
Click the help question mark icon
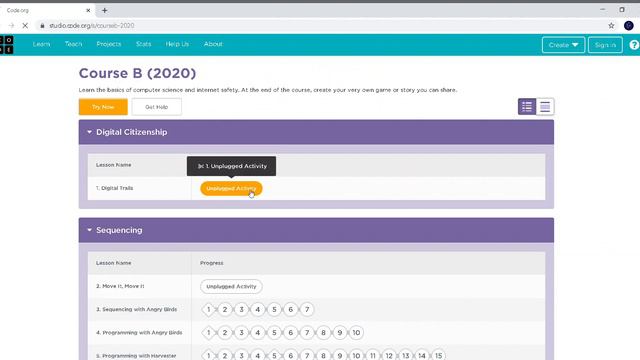point(634,45)
